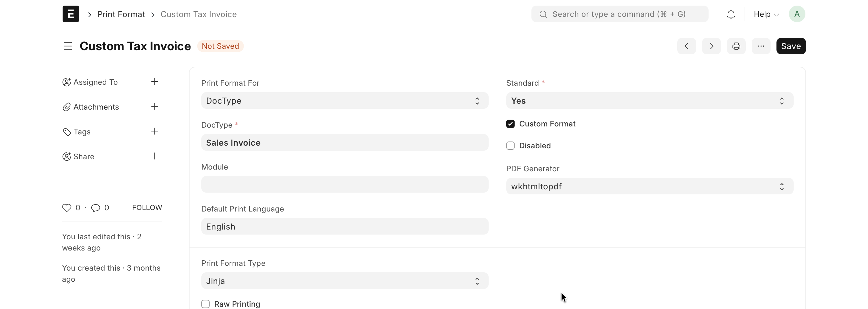Expand the PDF Generator dropdown

649,186
